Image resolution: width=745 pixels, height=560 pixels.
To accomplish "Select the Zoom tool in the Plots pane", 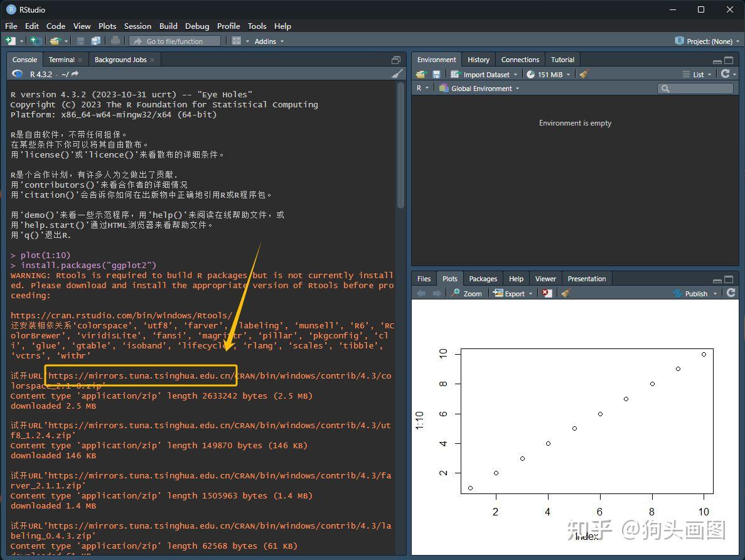I will coord(466,293).
